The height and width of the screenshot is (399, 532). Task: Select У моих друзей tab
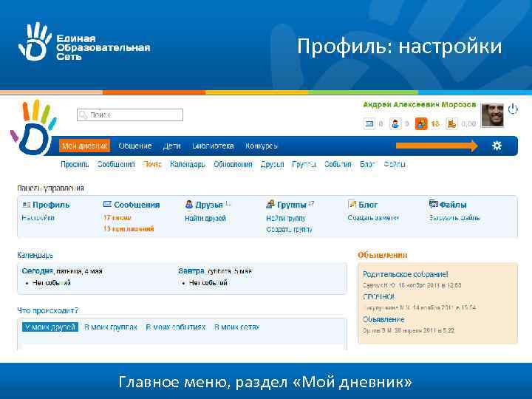click(50, 327)
